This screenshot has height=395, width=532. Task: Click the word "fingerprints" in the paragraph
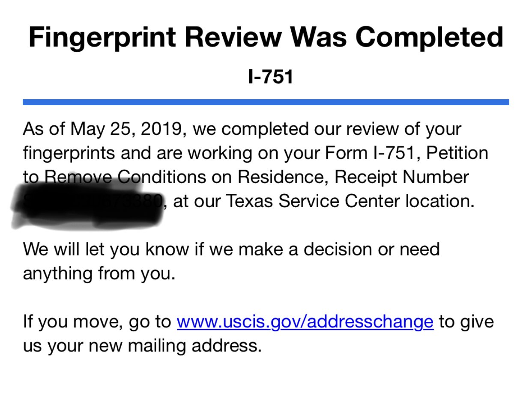coord(69,153)
